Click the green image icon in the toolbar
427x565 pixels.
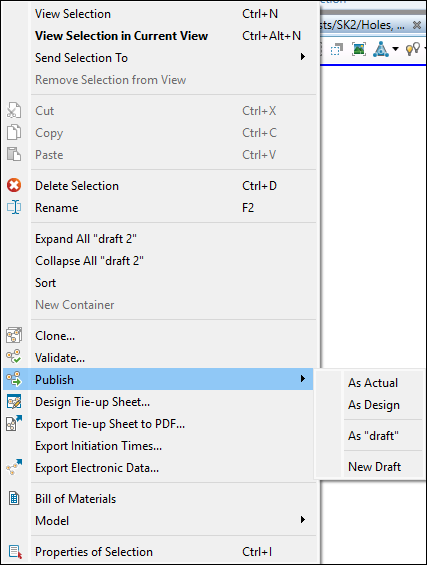(359, 49)
